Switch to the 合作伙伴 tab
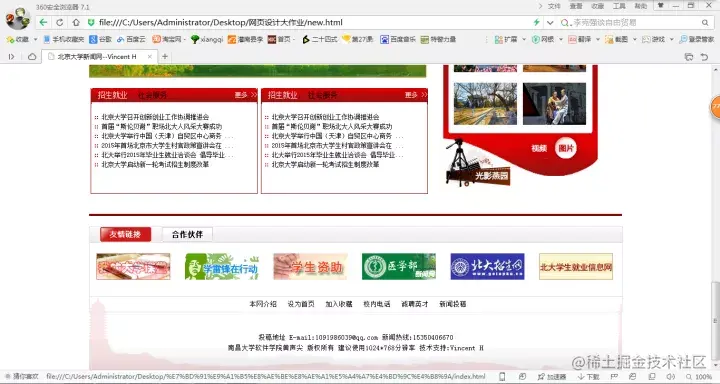 point(187,234)
